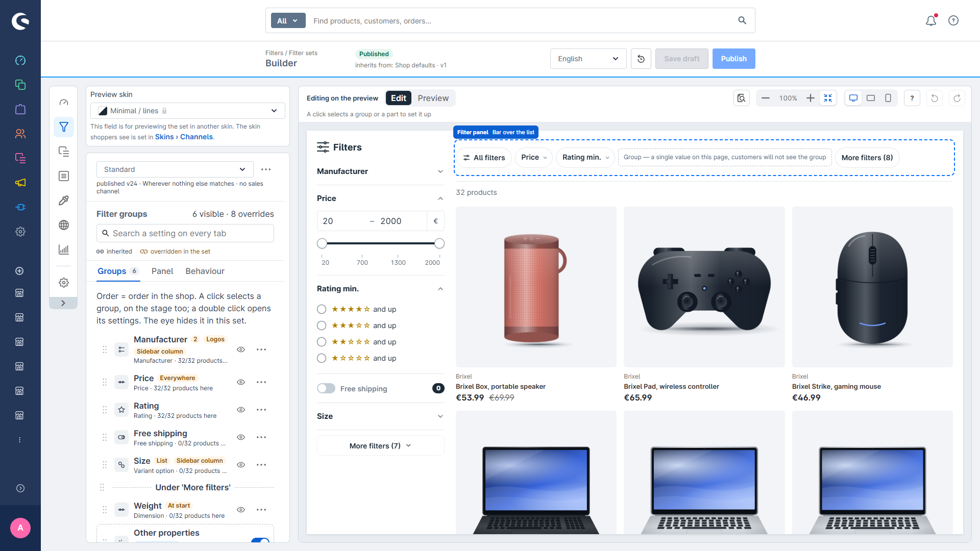
Task: Click the Publish button
Action: coord(733,59)
